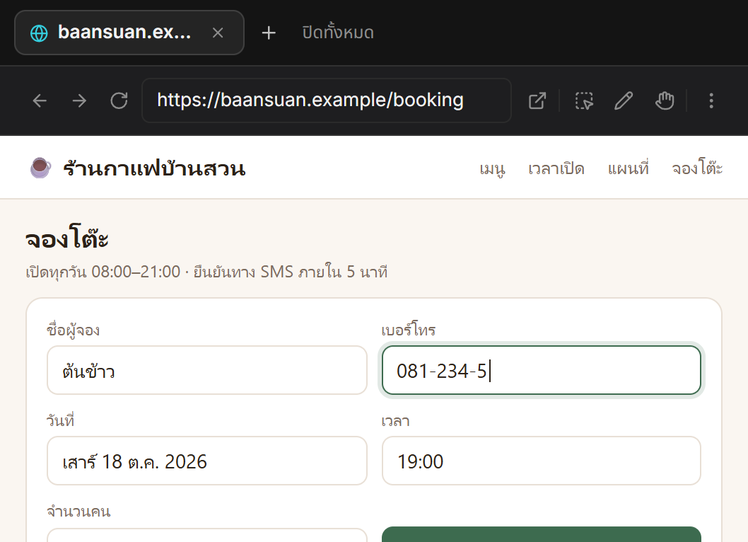
Task: Select the pencil edit tool
Action: (623, 101)
